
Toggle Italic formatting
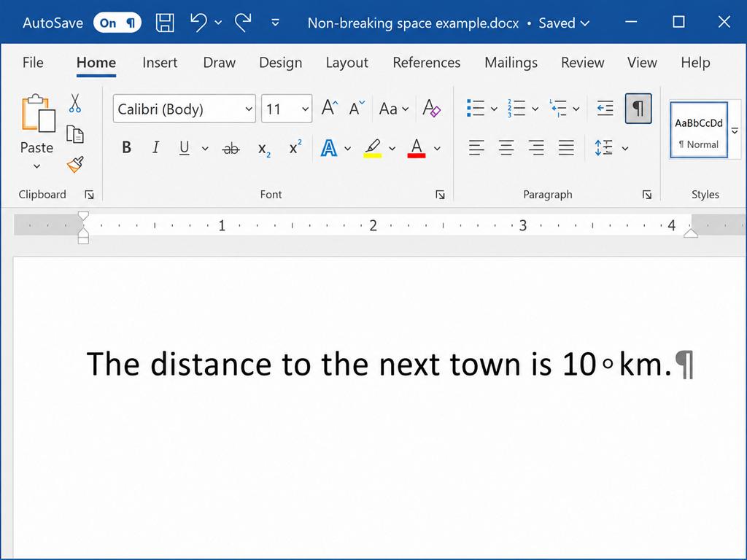[x=155, y=147]
